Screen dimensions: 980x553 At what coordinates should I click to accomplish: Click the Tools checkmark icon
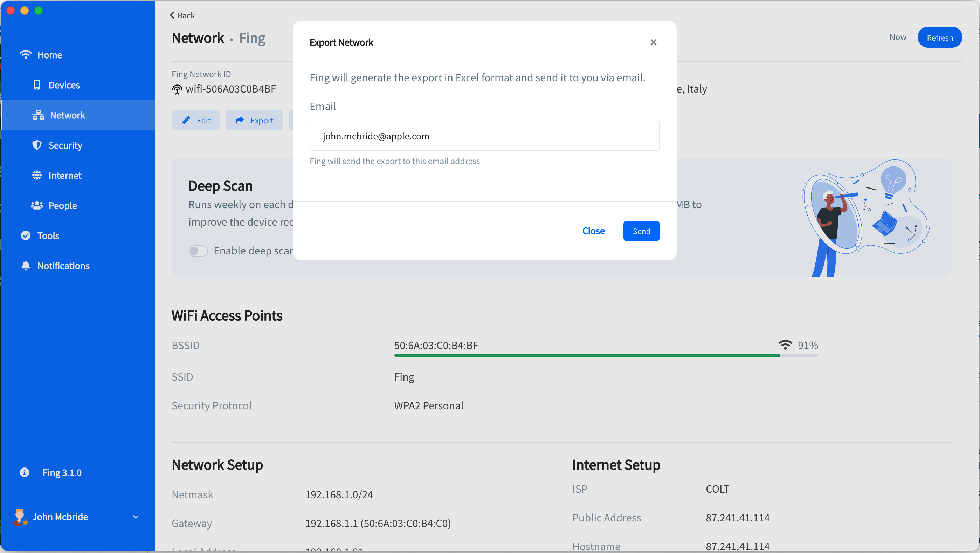(26, 235)
